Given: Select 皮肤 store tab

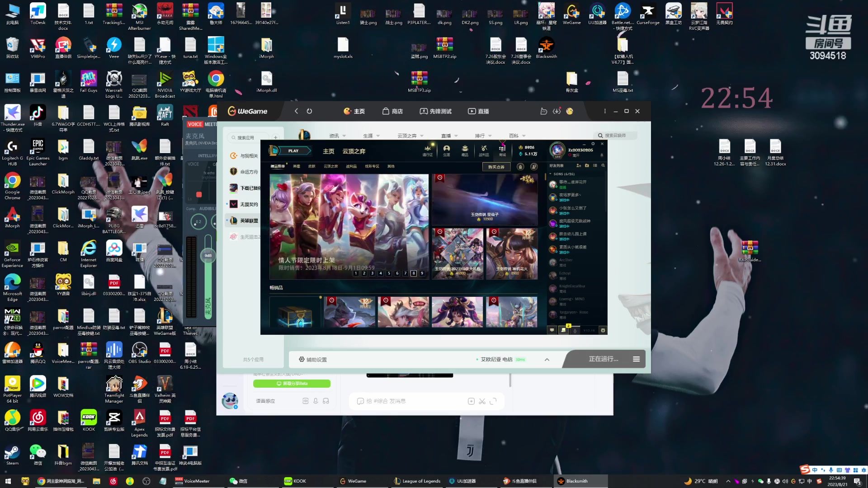Looking at the screenshot, I should (311, 166).
